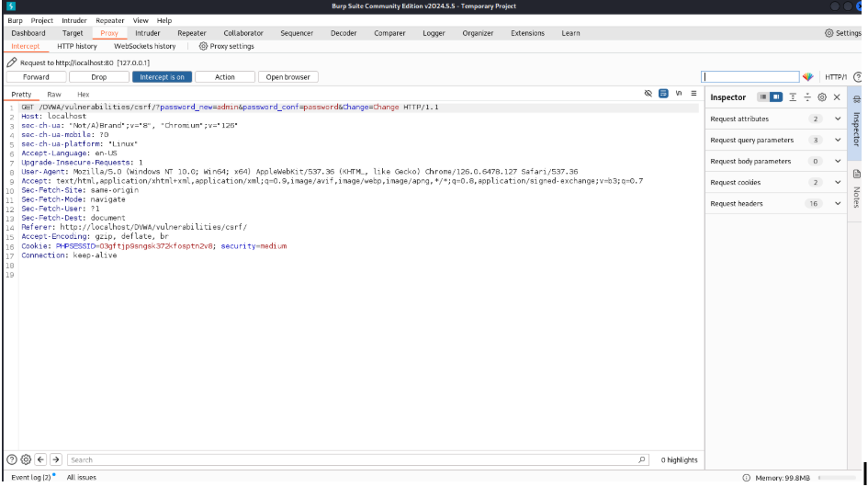Open the HTTP history sub-tab

(x=76, y=46)
